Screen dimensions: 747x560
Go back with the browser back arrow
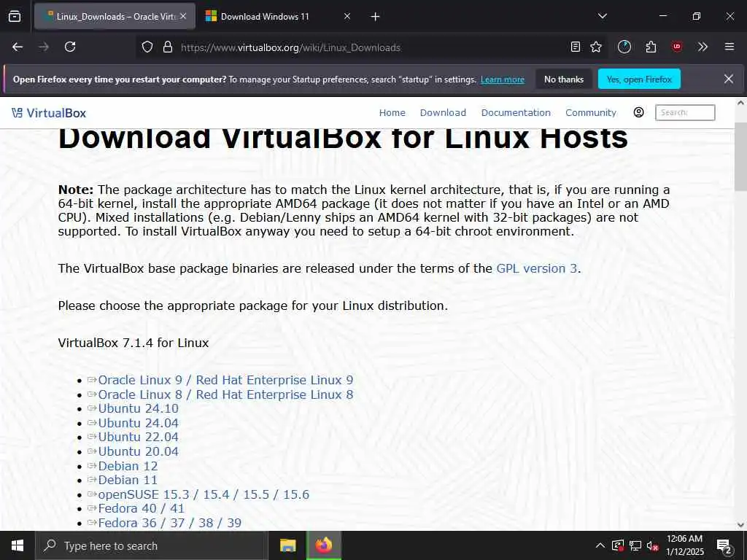(x=18, y=47)
